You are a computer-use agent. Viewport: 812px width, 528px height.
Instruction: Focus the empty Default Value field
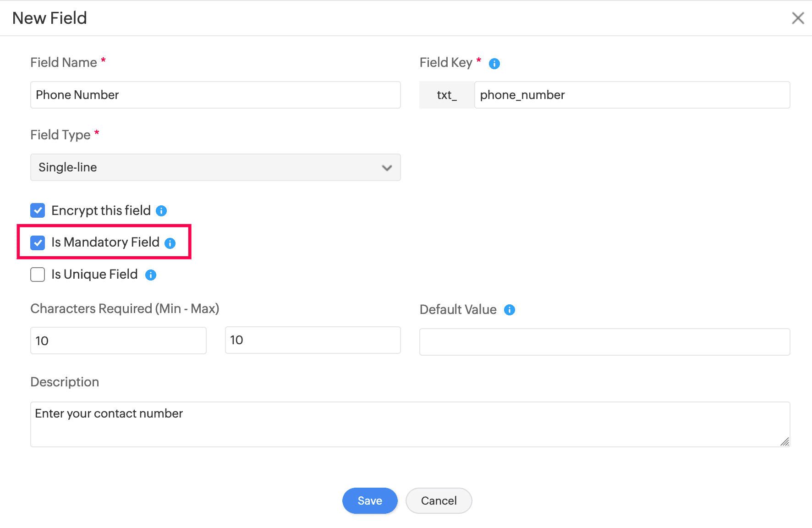click(604, 342)
